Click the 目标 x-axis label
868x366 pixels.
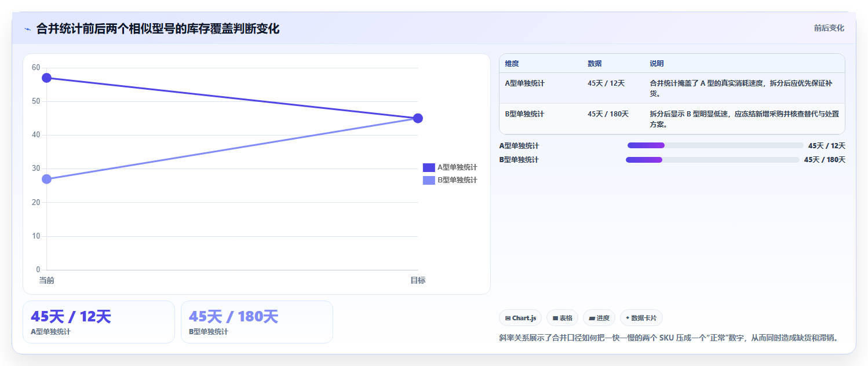(x=418, y=280)
